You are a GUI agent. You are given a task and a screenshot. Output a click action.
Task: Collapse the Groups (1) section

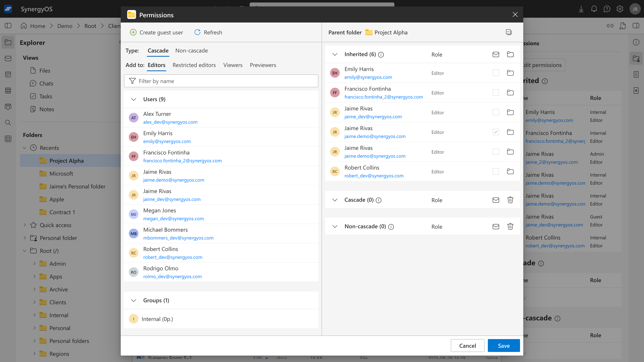pos(133,300)
